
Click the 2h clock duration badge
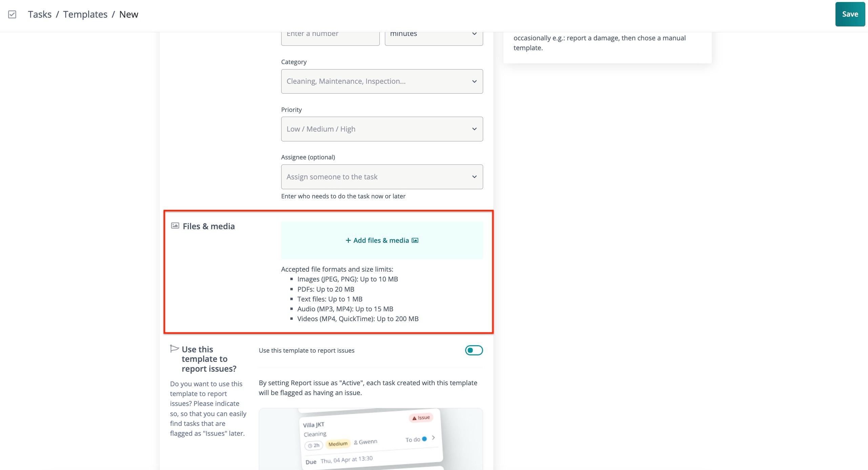pyautogui.click(x=313, y=445)
